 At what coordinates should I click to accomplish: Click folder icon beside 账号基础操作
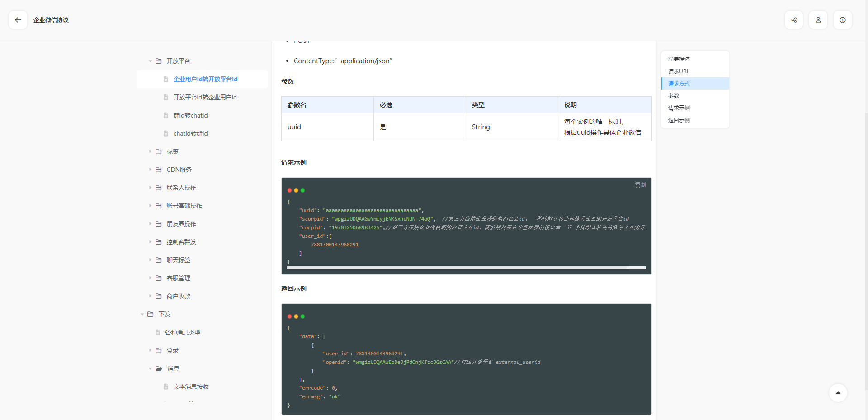(159, 206)
